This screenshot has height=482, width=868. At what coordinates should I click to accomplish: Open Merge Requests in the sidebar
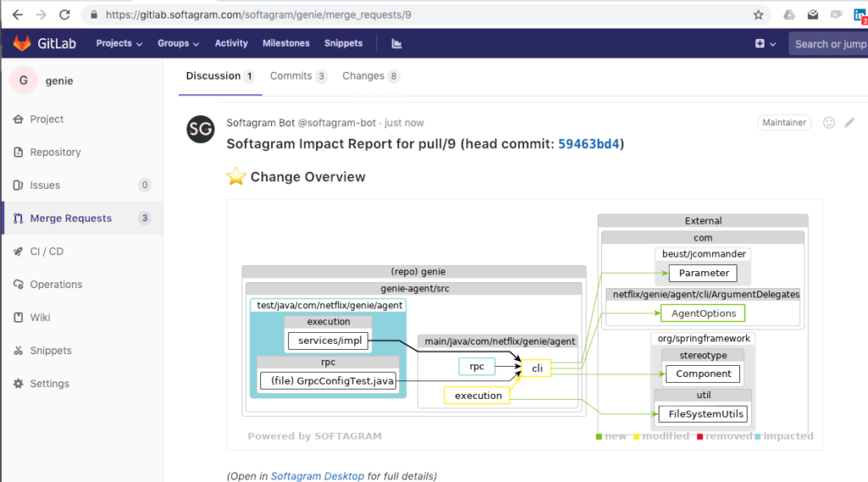click(x=83, y=218)
